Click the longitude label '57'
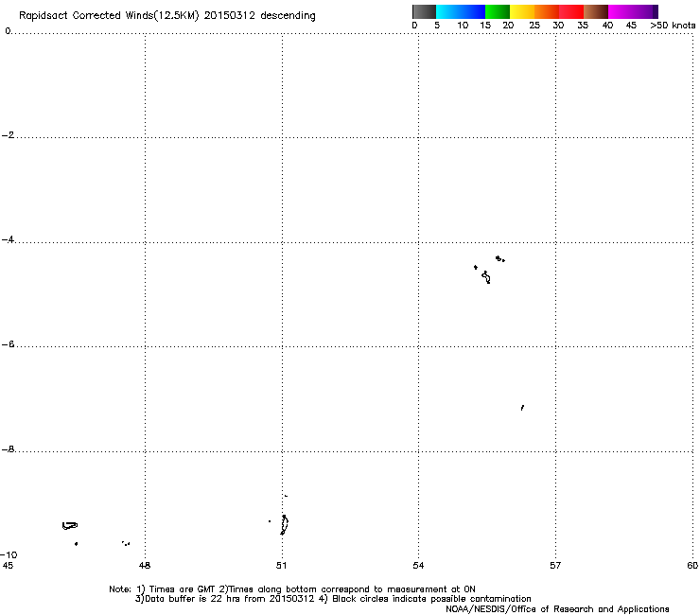Viewport: 700px width, 615px height. pyautogui.click(x=555, y=566)
